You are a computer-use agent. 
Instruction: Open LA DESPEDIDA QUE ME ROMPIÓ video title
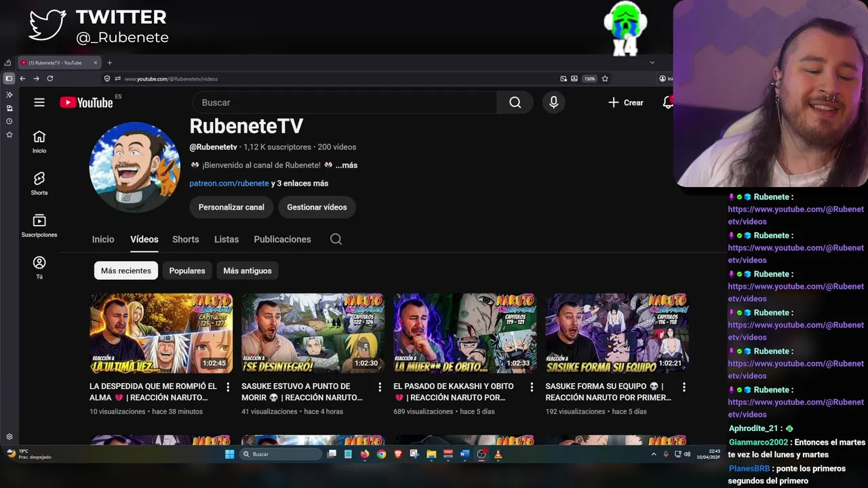[153, 392]
